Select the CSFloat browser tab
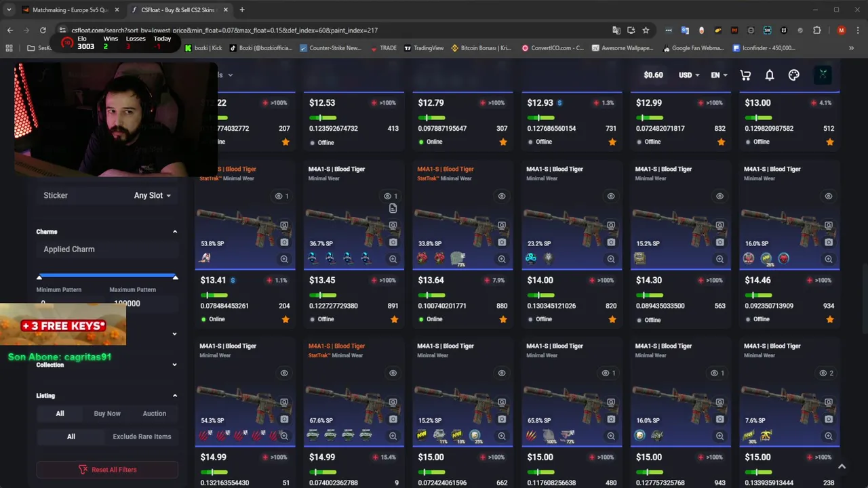This screenshot has width=868, height=488. coord(179,9)
